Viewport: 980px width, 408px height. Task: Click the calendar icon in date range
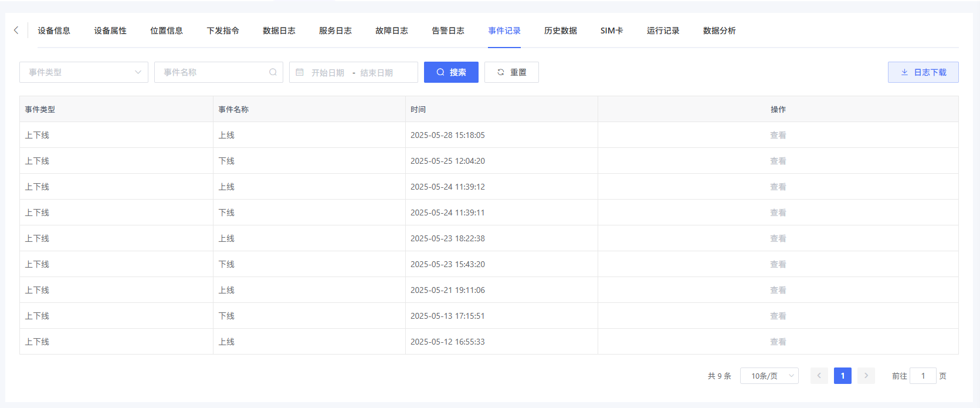[300, 72]
